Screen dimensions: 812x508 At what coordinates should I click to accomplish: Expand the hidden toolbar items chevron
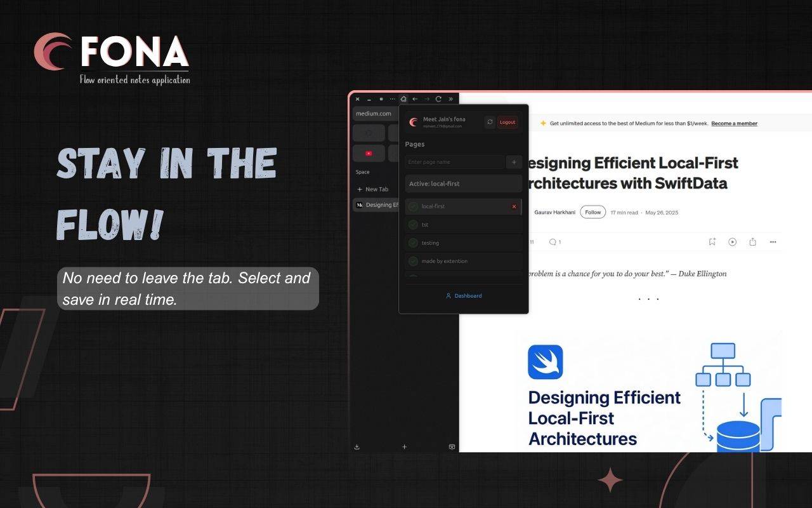point(451,99)
